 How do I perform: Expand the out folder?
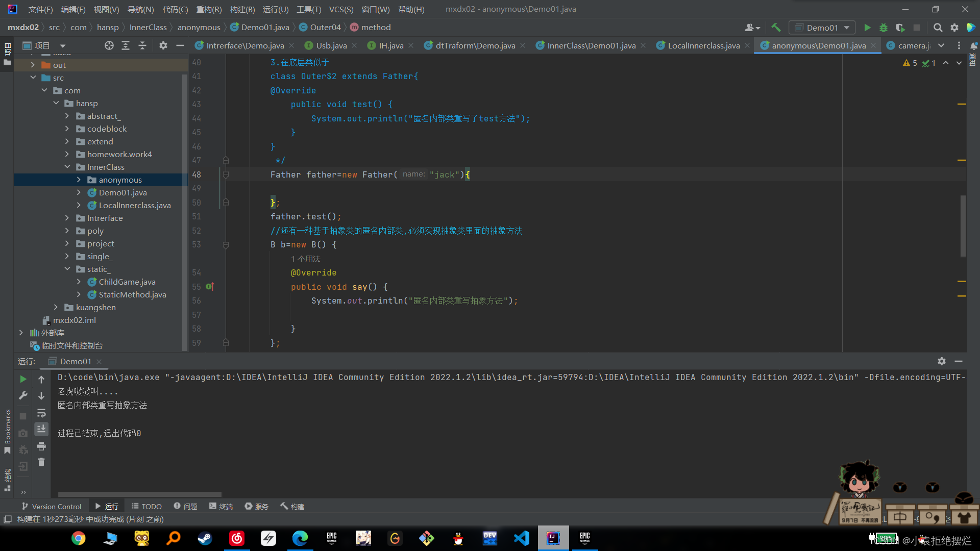(x=33, y=65)
